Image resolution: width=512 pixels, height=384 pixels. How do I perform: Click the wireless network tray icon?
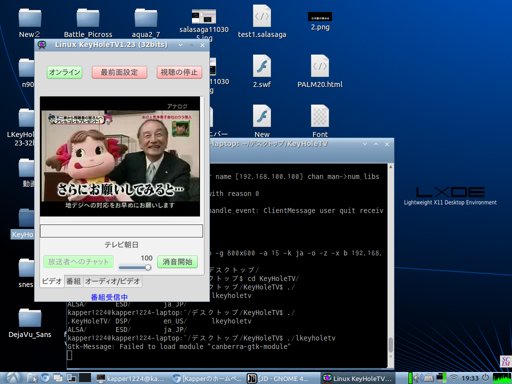click(453, 378)
